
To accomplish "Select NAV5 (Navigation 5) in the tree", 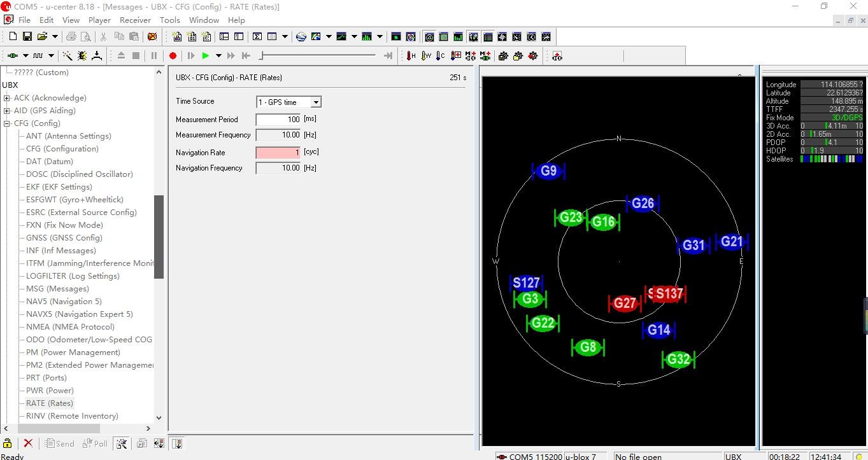I will tap(64, 302).
